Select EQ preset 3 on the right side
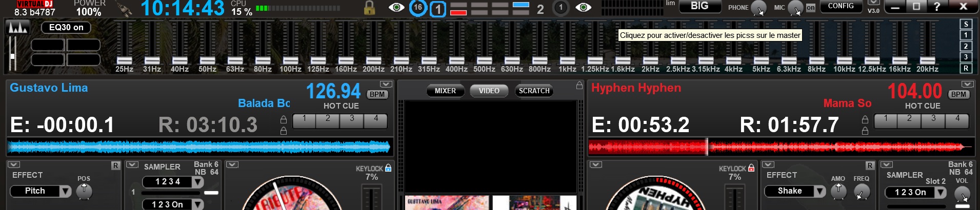This screenshot has width=980, height=210. [x=966, y=57]
